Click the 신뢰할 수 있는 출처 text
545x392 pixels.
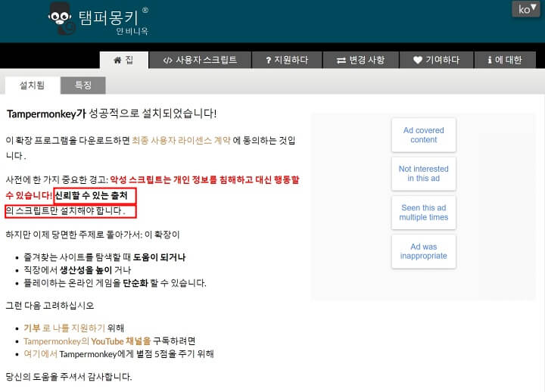92,195
